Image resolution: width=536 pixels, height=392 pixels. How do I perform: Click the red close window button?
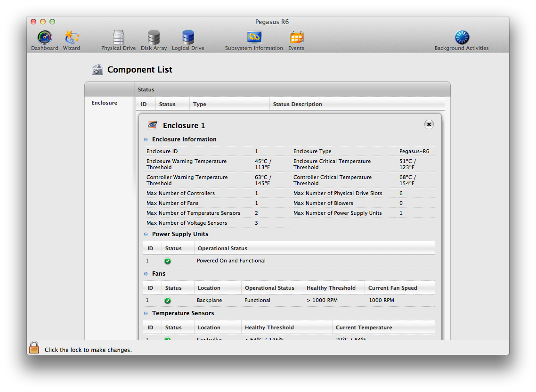coord(33,22)
